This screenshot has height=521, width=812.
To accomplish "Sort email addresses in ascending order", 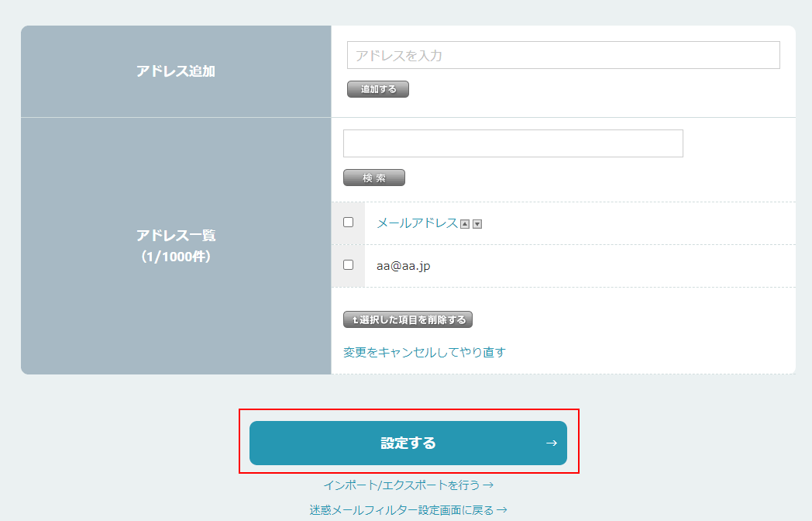I will click(465, 224).
